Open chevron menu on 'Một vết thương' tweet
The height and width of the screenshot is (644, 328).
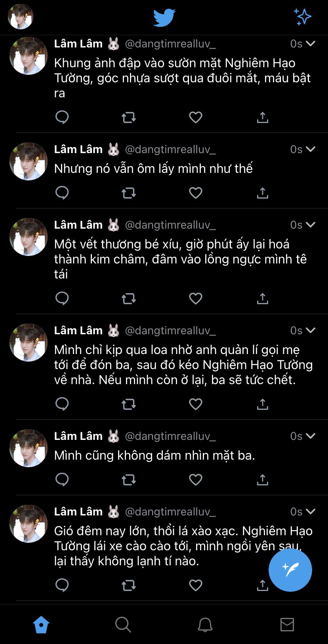[x=311, y=225]
